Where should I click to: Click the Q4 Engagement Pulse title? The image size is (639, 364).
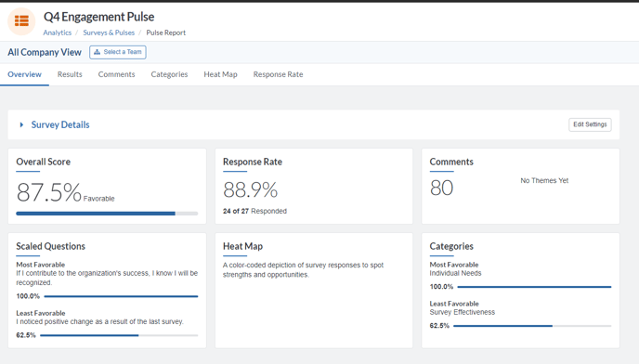click(99, 17)
